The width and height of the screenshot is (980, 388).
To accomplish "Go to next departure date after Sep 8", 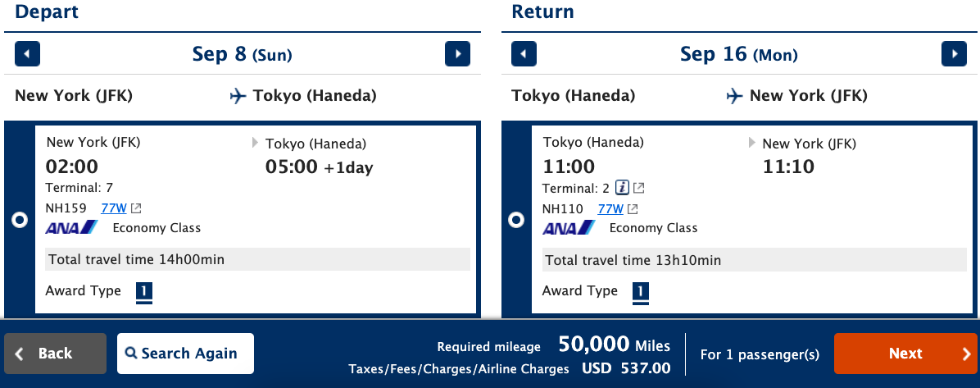I will tap(457, 54).
